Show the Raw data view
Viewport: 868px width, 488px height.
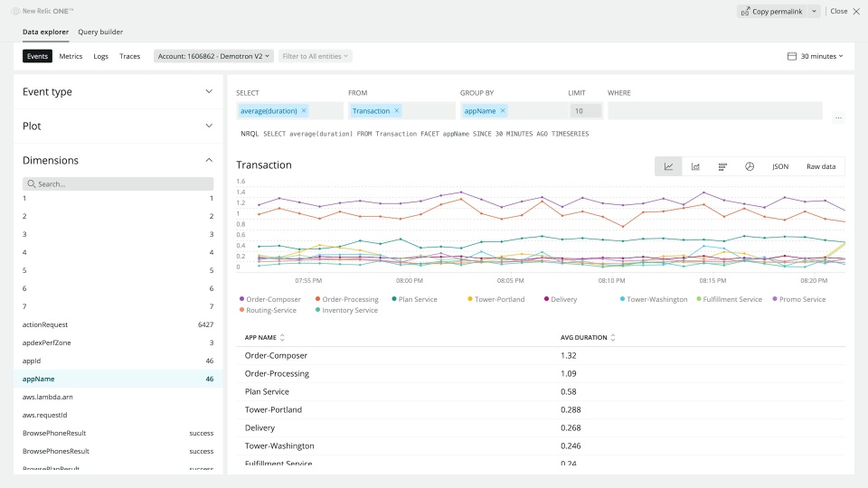[x=821, y=166]
